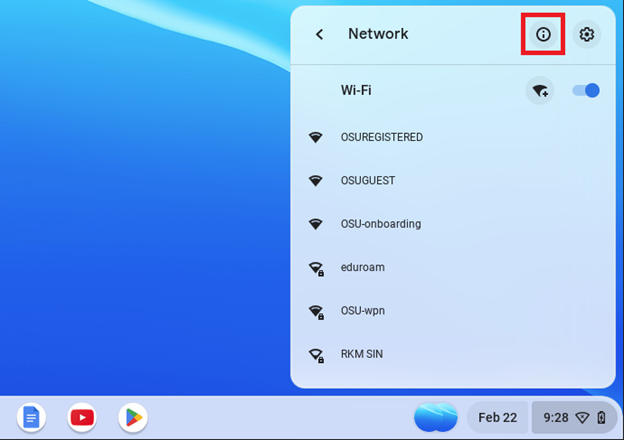
Task: Click the blue wallpaper avatar icon in shelf
Action: (x=436, y=417)
